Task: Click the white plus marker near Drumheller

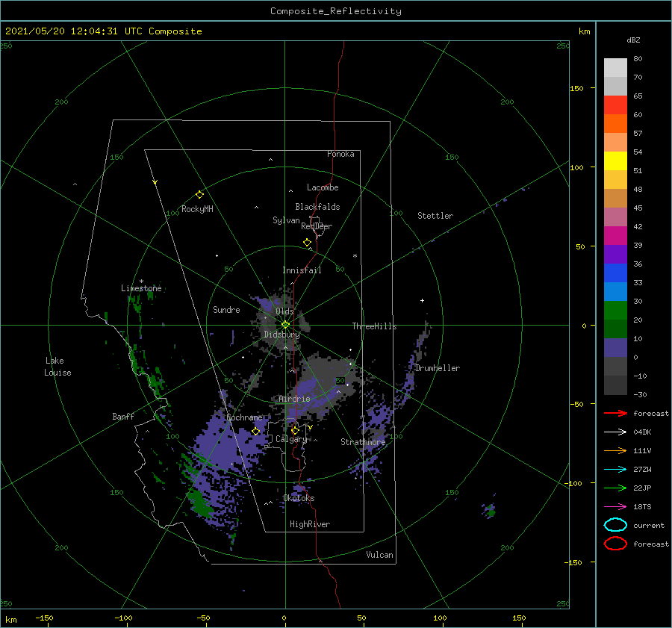Action: pos(422,300)
